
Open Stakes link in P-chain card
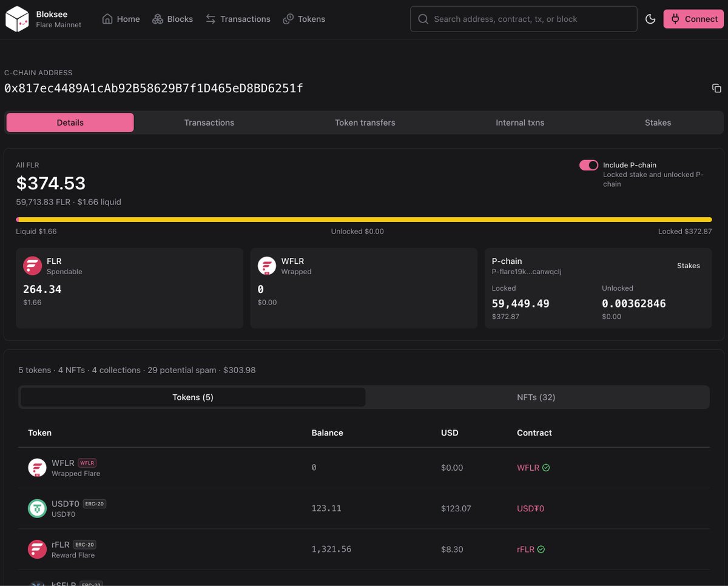coord(689,266)
